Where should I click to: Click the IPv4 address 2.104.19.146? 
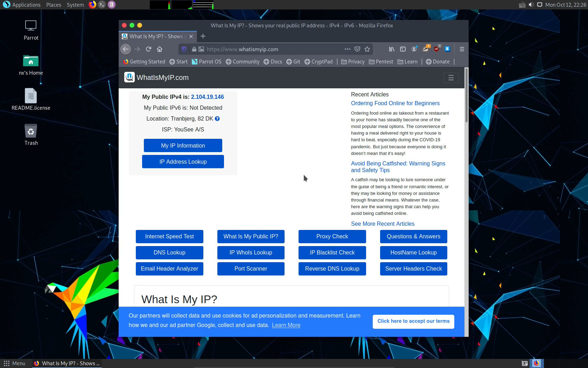(208, 97)
